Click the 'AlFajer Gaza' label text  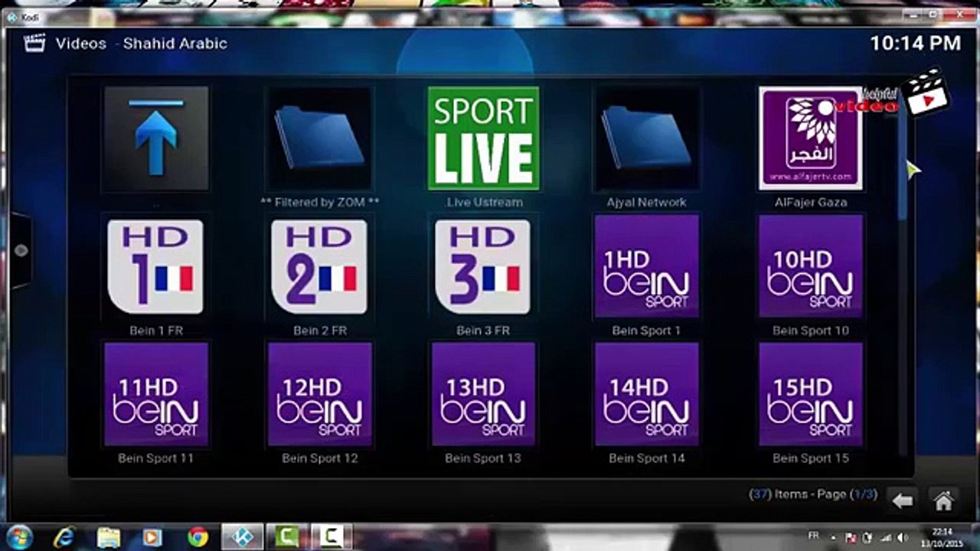click(x=811, y=202)
